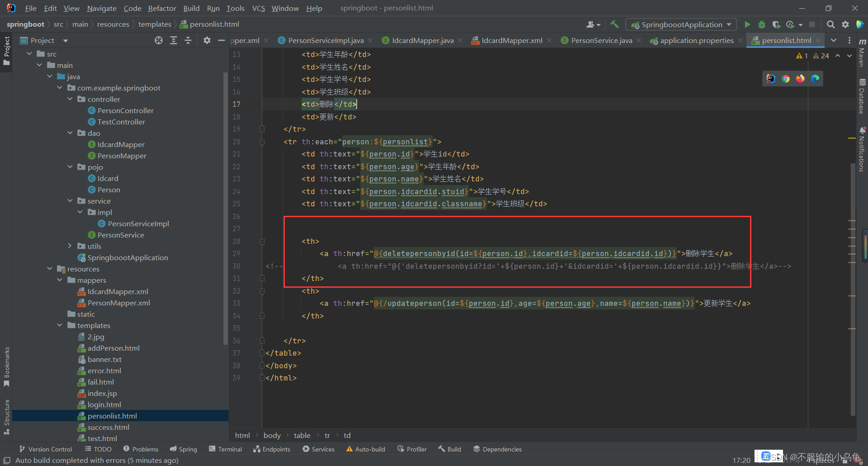The image size is (868, 466).
Task: Switch to IdcardMapper.xml tab
Action: click(x=511, y=40)
